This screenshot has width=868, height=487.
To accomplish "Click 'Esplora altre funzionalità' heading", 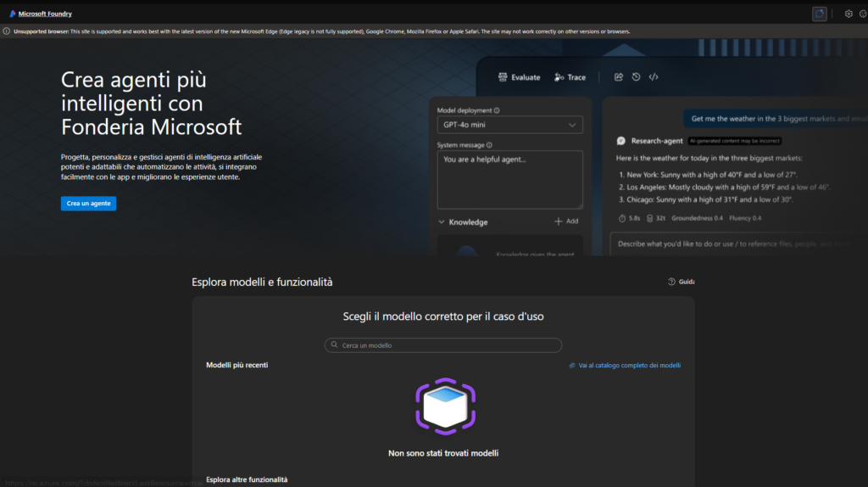I will pos(247,480).
